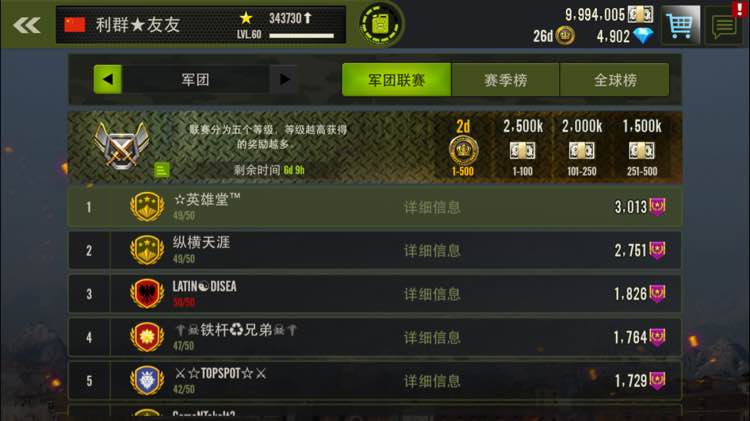This screenshot has width=750, height=421.
Task: Tap the gold coin premium icon
Action: (x=565, y=36)
